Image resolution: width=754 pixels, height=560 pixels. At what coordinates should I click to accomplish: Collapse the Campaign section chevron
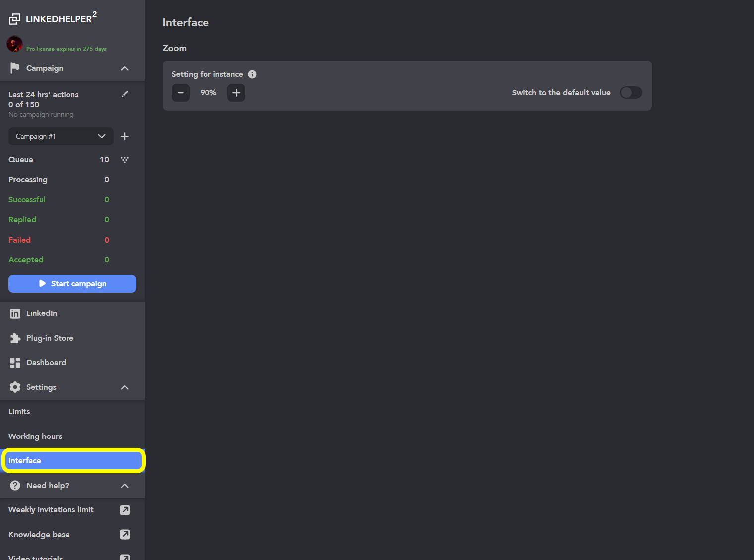[x=125, y=68]
